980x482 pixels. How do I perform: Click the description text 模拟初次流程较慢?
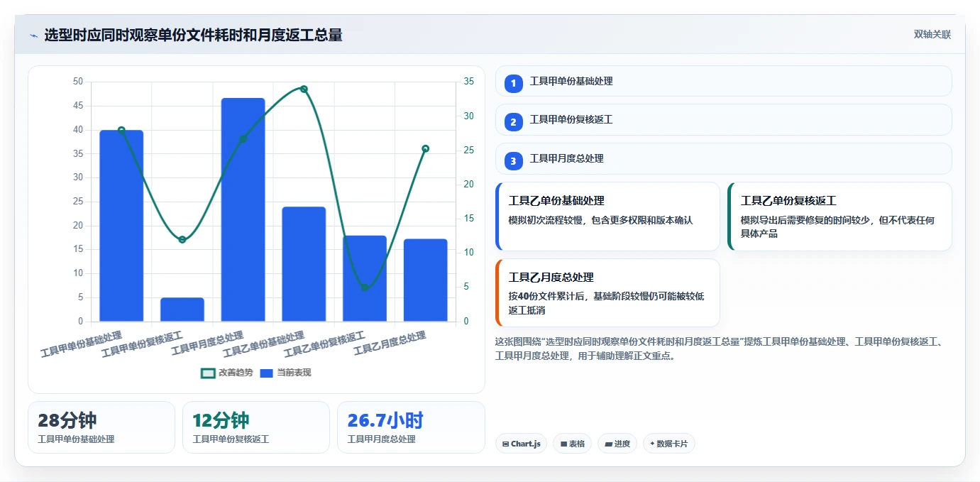(x=549, y=220)
